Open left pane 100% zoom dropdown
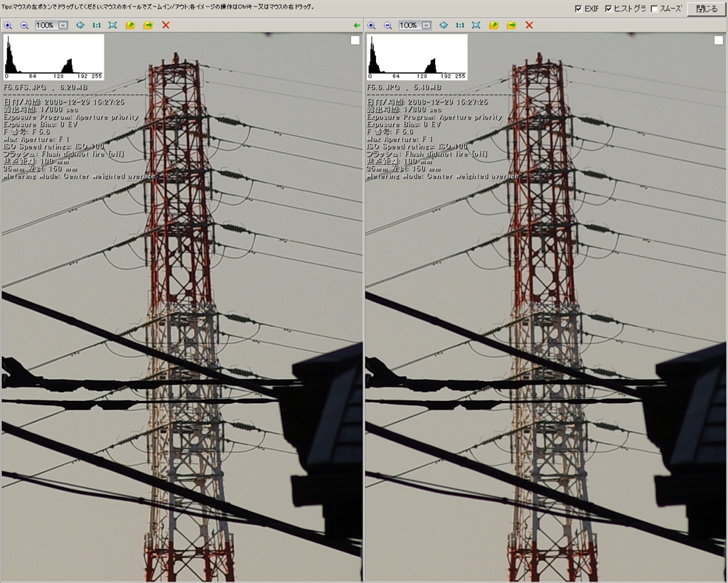The height and width of the screenshot is (583, 728). (x=63, y=26)
